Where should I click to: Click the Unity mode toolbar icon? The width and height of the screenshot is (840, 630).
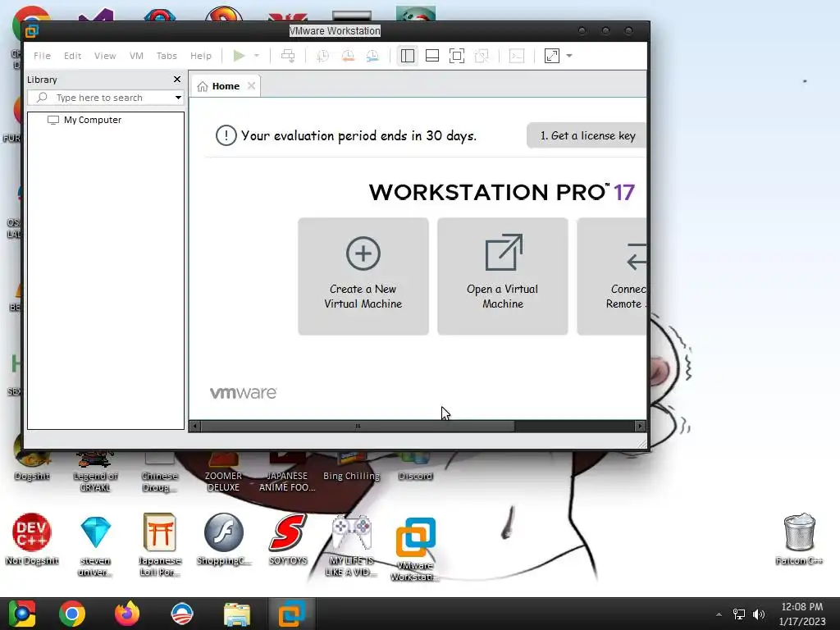pyautogui.click(x=482, y=56)
